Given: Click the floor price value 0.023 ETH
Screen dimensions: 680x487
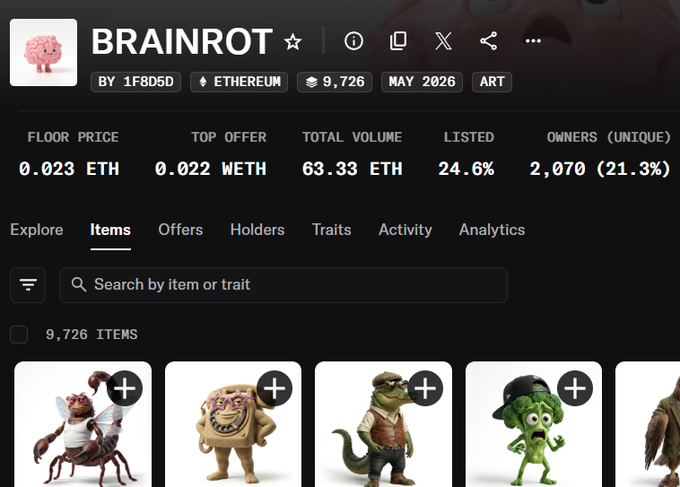Looking at the screenshot, I should [x=69, y=169].
